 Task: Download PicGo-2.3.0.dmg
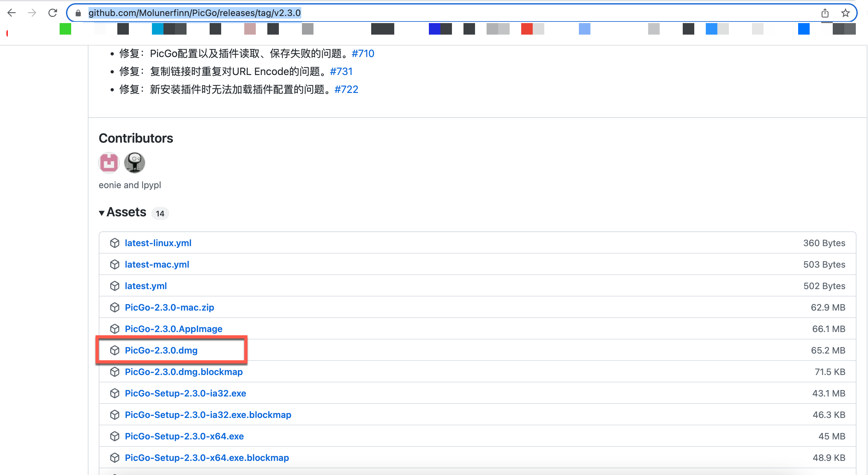pyautogui.click(x=161, y=350)
